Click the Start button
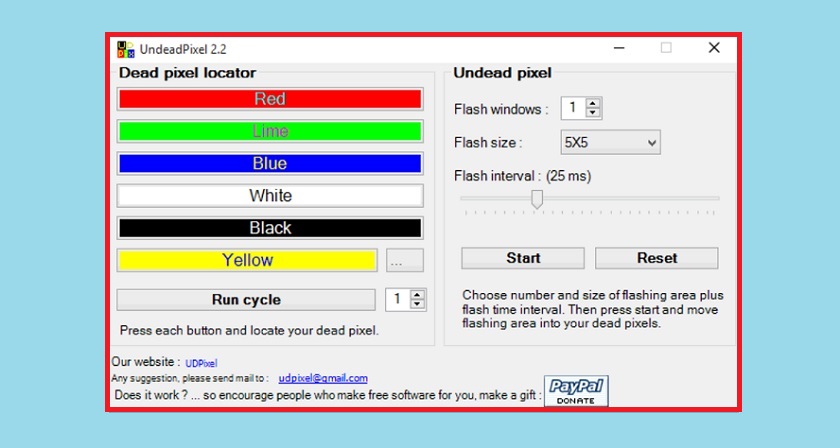This screenshot has height=448, width=840. tap(523, 258)
